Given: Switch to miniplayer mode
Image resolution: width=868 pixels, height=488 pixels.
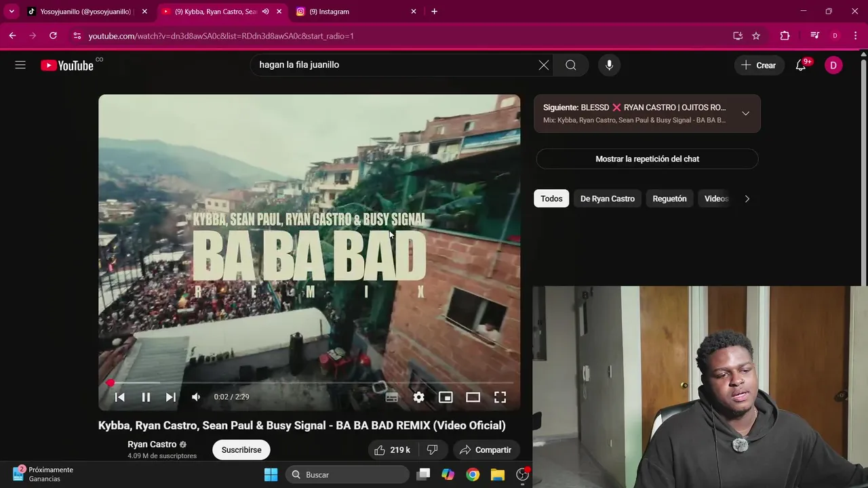Looking at the screenshot, I should point(446,397).
